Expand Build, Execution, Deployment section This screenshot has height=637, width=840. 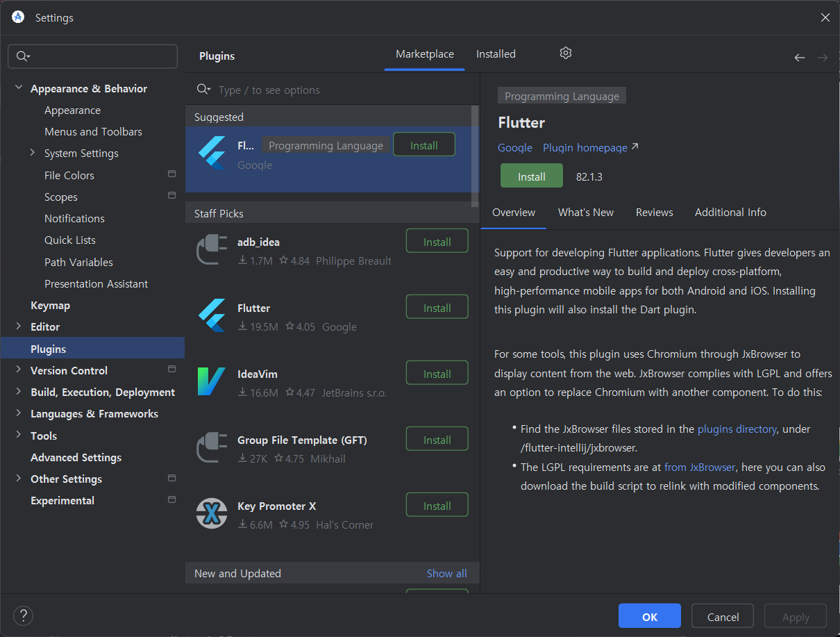[18, 392]
